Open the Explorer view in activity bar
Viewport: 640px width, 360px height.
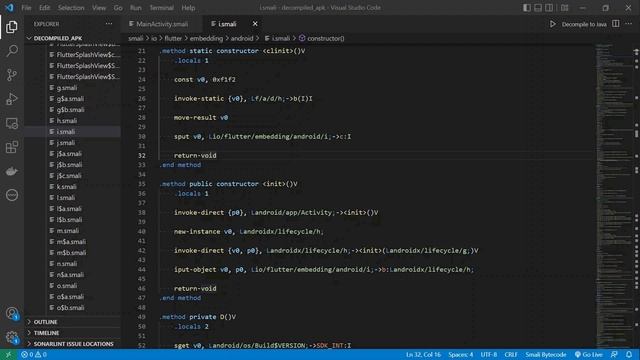pyautogui.click(x=12, y=27)
